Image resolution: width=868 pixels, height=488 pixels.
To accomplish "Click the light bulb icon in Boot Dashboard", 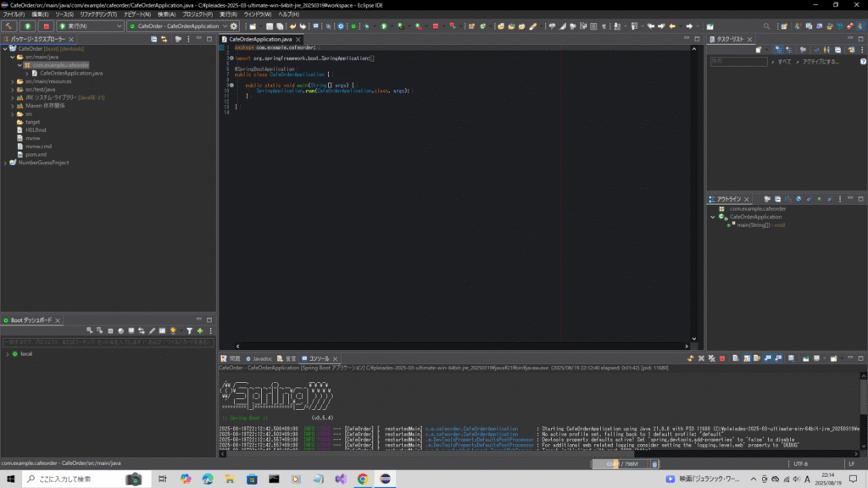I will 173,331.
